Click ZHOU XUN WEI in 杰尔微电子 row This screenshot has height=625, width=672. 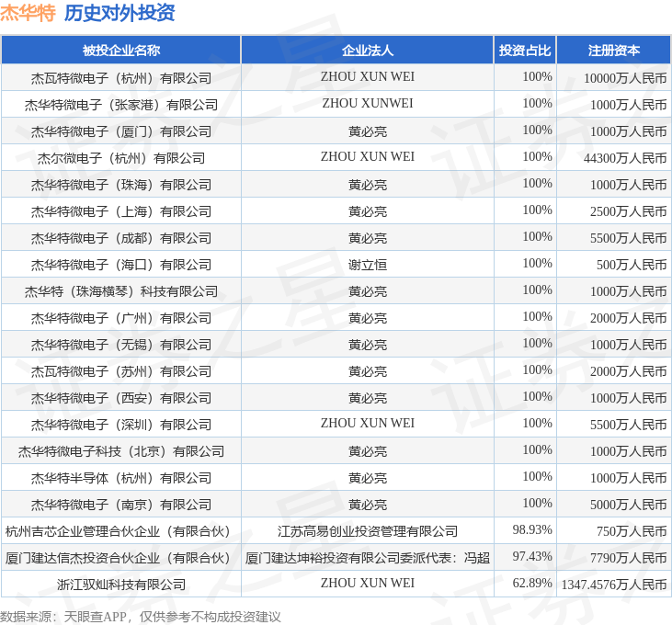[x=368, y=157]
